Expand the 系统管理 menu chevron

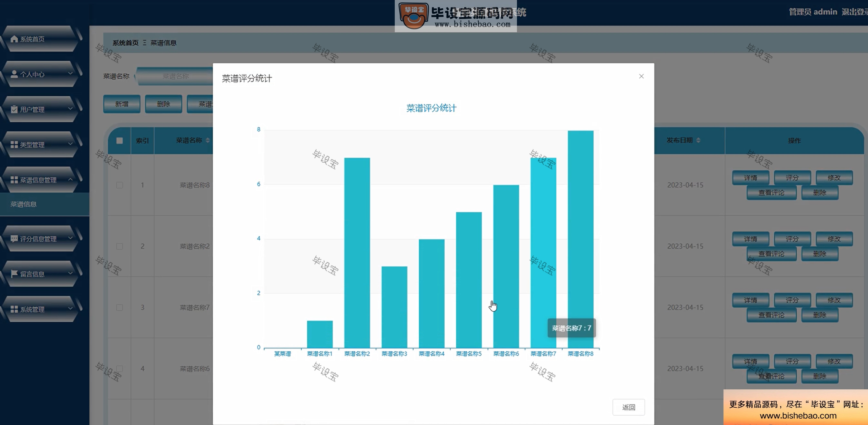click(x=70, y=309)
